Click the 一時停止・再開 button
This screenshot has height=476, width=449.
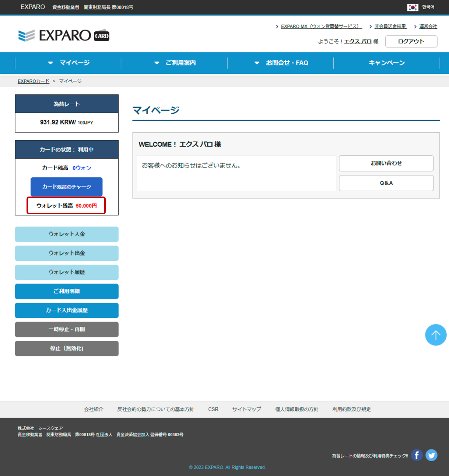[x=67, y=329]
